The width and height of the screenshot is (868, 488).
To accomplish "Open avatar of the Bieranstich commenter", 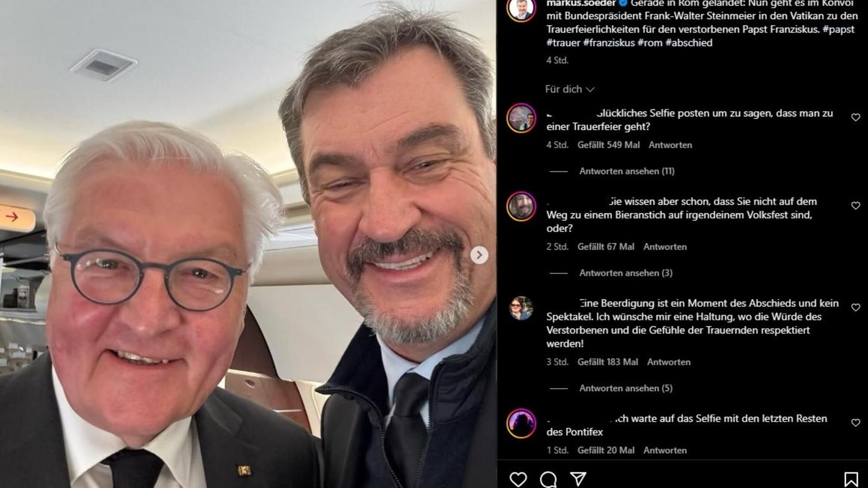I will point(522,206).
